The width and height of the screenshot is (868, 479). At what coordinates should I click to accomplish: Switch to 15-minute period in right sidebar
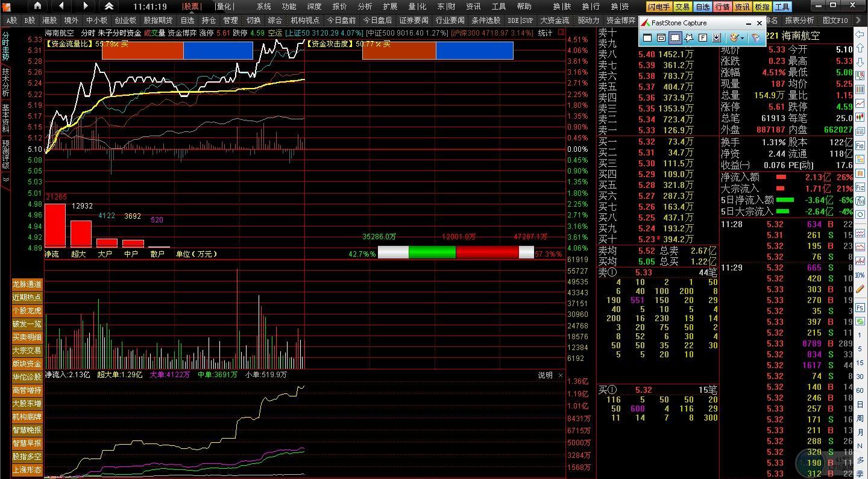860,363
